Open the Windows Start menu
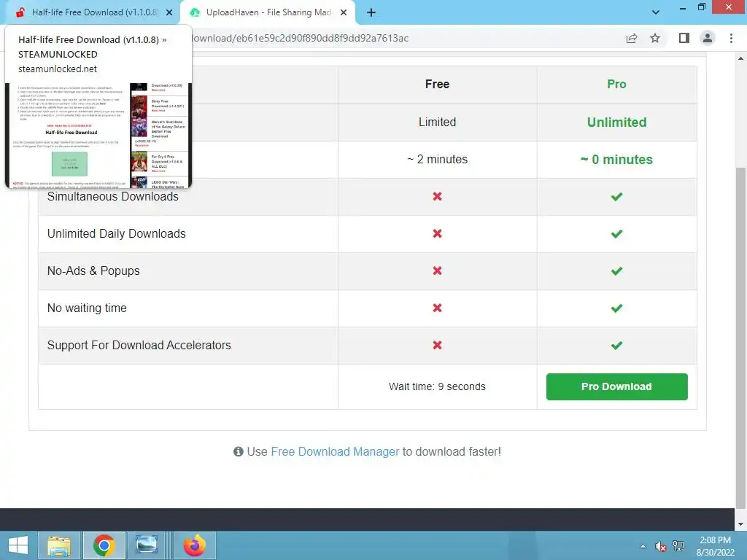Screen dimensions: 747x560 18,545
